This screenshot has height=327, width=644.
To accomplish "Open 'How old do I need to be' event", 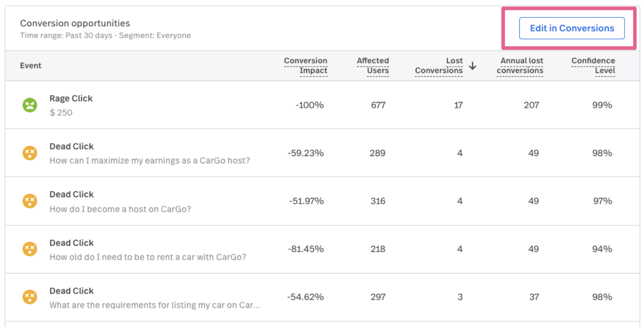I will tap(148, 257).
